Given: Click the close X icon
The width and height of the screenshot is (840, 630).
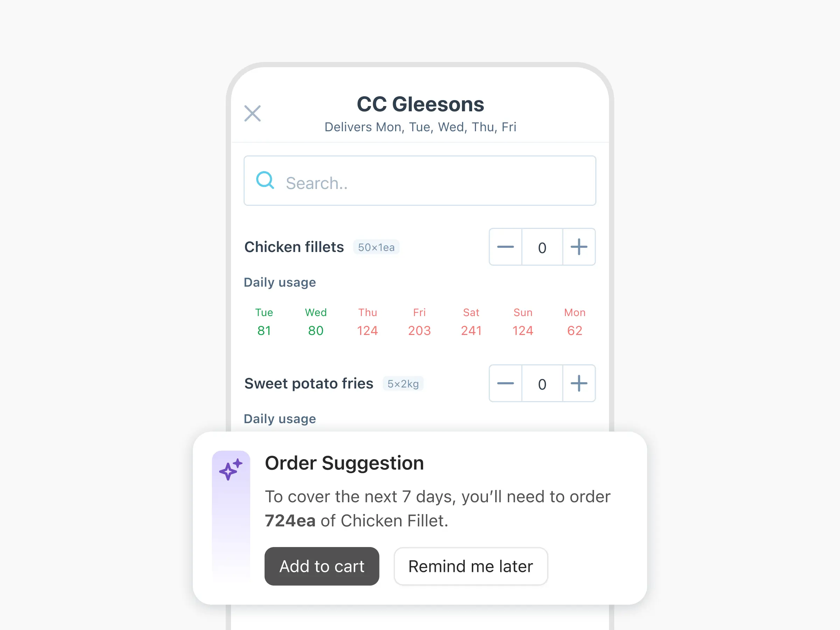Looking at the screenshot, I should coord(253,112).
